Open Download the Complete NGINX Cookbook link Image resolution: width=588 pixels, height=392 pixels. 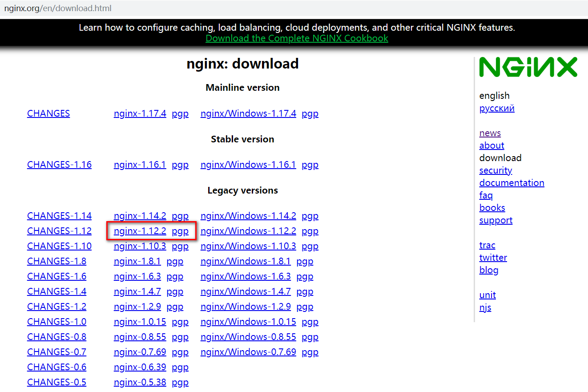(297, 38)
